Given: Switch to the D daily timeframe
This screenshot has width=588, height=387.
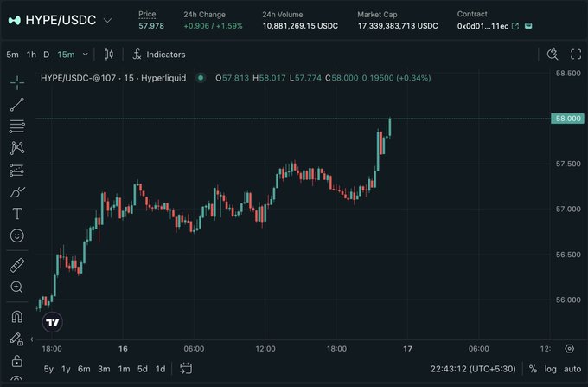Looking at the screenshot, I should pyautogui.click(x=46, y=55).
